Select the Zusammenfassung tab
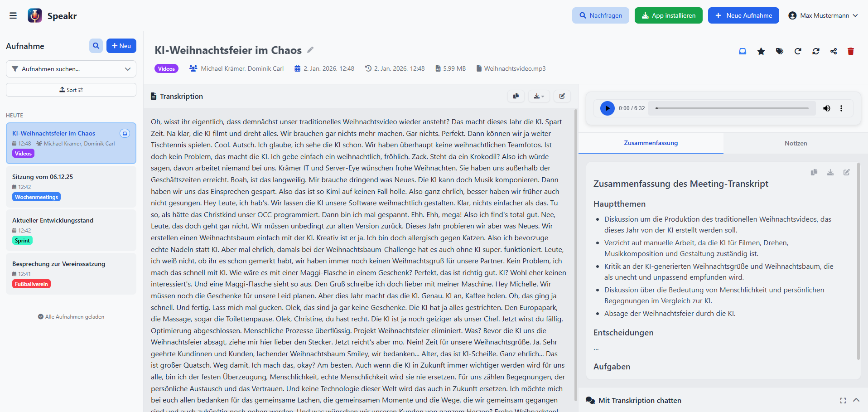This screenshot has height=412, width=868. 651,143
